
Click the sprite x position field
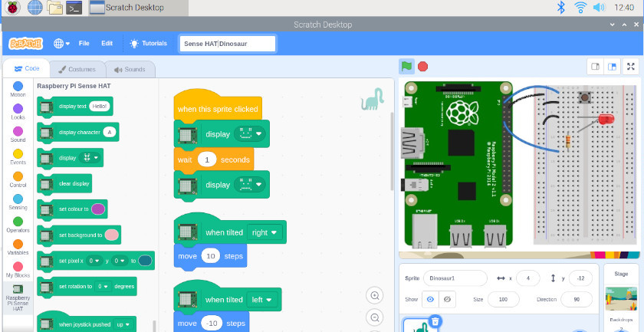527,278
